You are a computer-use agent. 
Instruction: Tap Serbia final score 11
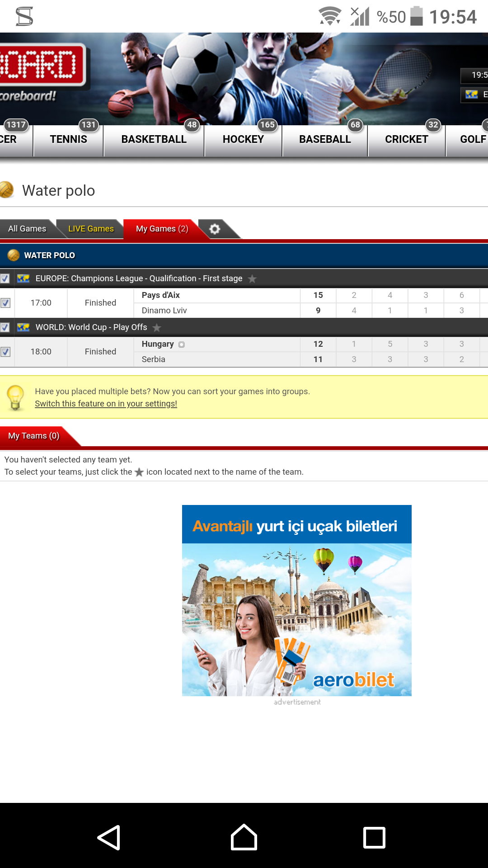(x=318, y=359)
